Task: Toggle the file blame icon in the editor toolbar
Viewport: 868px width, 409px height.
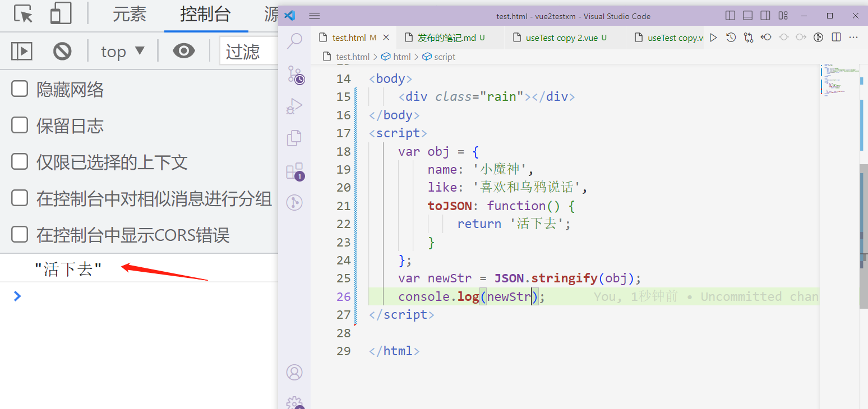Action: point(819,38)
